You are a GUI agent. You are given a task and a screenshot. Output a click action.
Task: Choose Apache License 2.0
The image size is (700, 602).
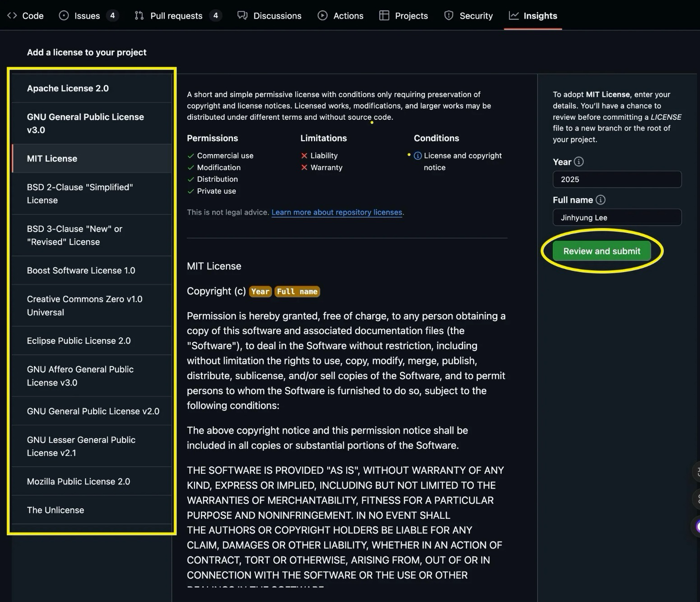pos(92,89)
